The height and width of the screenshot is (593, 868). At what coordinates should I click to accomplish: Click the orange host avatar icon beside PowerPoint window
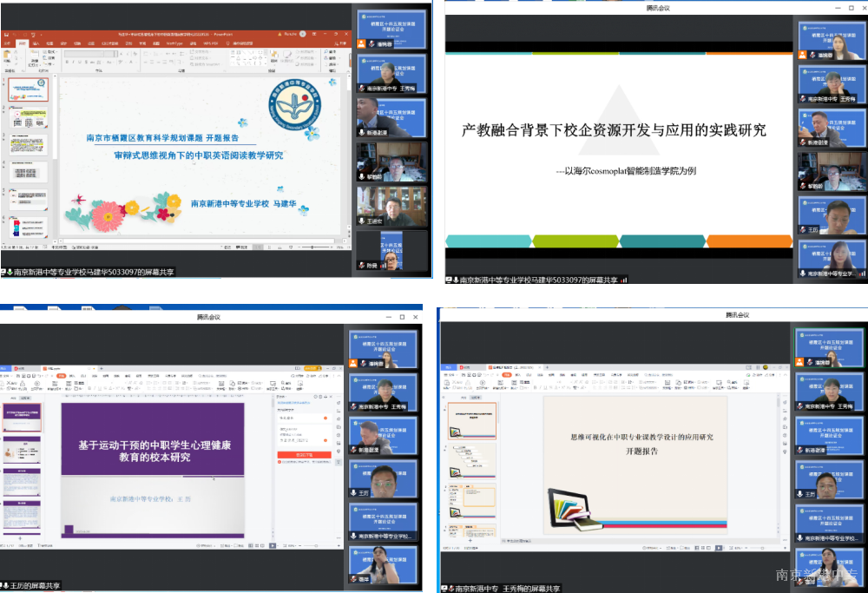[x=361, y=43]
